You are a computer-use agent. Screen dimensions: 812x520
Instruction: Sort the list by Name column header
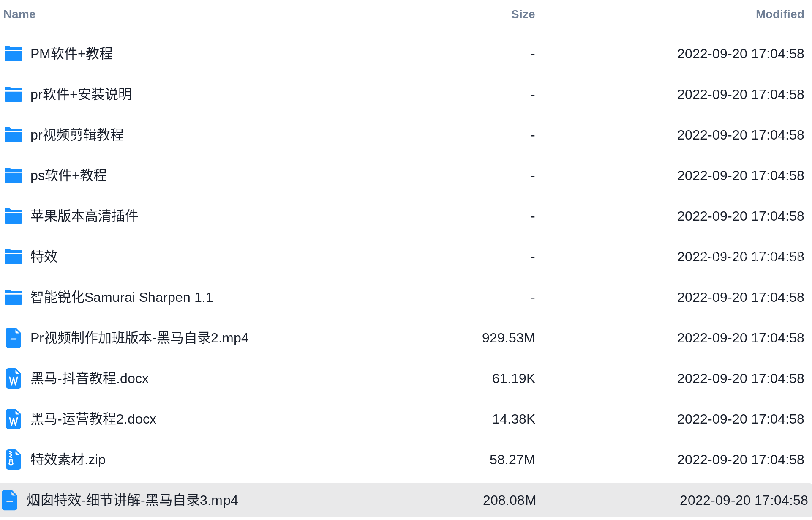(x=19, y=14)
